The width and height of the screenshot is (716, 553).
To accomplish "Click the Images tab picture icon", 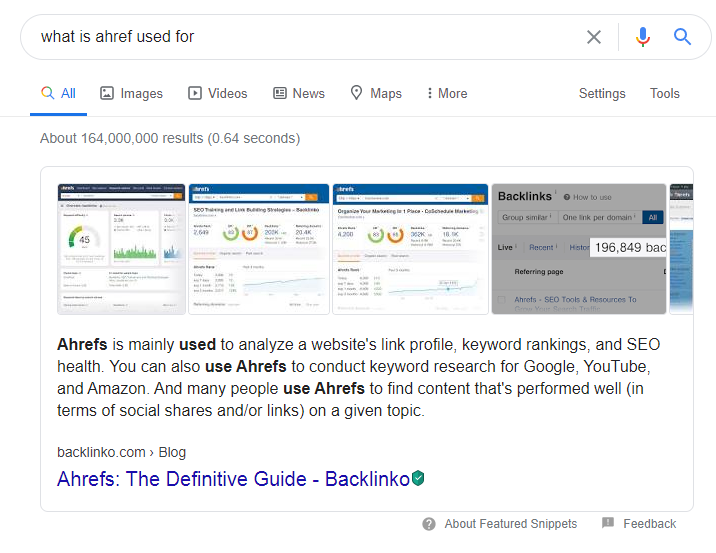I will (107, 93).
